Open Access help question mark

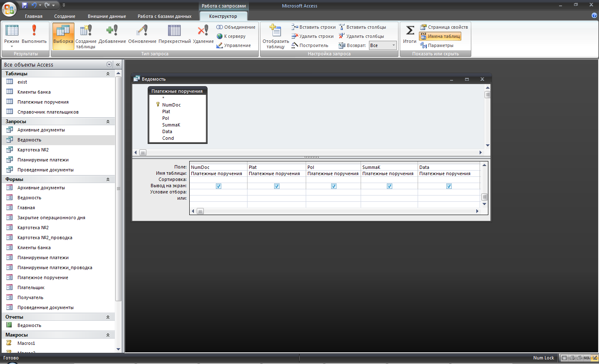594,15
